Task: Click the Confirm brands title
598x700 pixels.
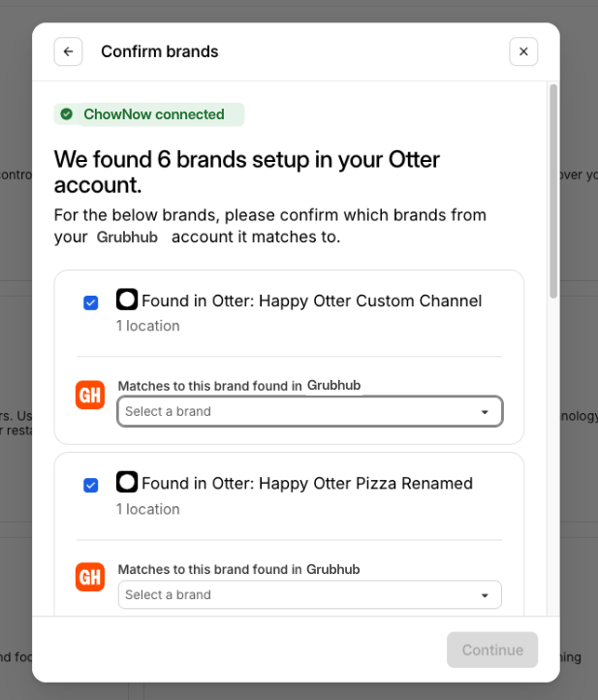Action: tap(160, 51)
